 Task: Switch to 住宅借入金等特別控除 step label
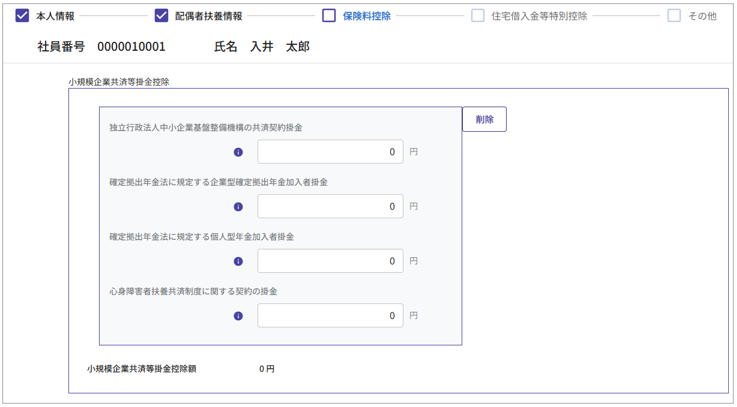[540, 17]
